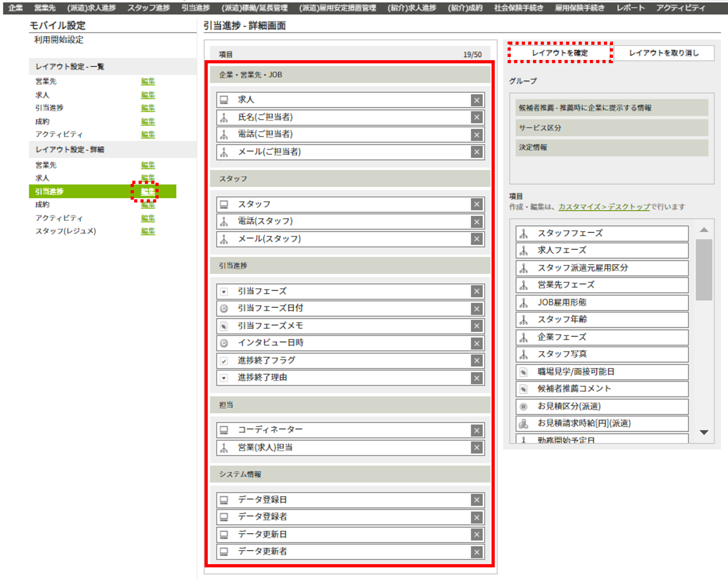This screenshot has width=728, height=580.
Task: Select the スタッフフェーズ available item
Action: [602, 234]
